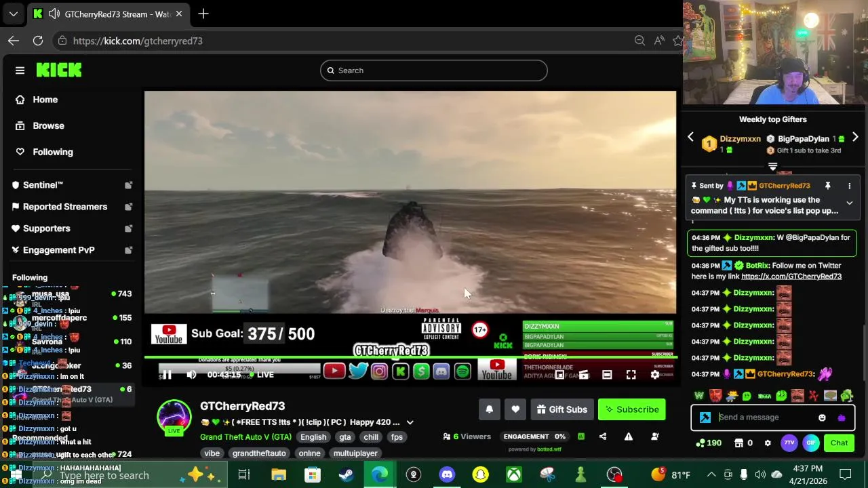Send message with Chat button

tap(840, 443)
